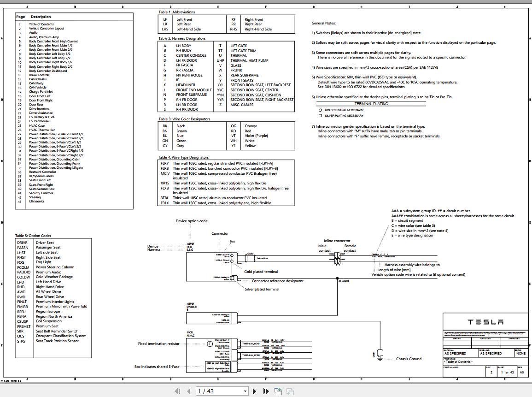This screenshot has width=532, height=397.
Task: Click the next page arrow icon
Action: coord(255,391)
